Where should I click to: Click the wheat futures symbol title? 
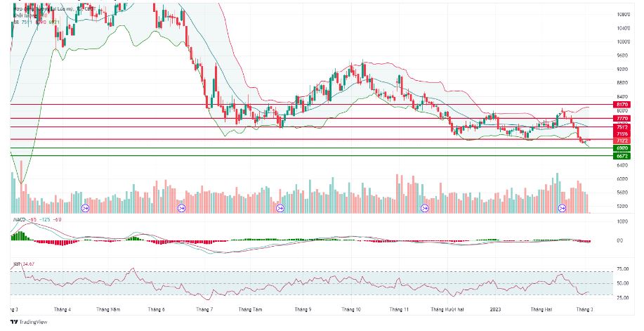click(x=55, y=8)
